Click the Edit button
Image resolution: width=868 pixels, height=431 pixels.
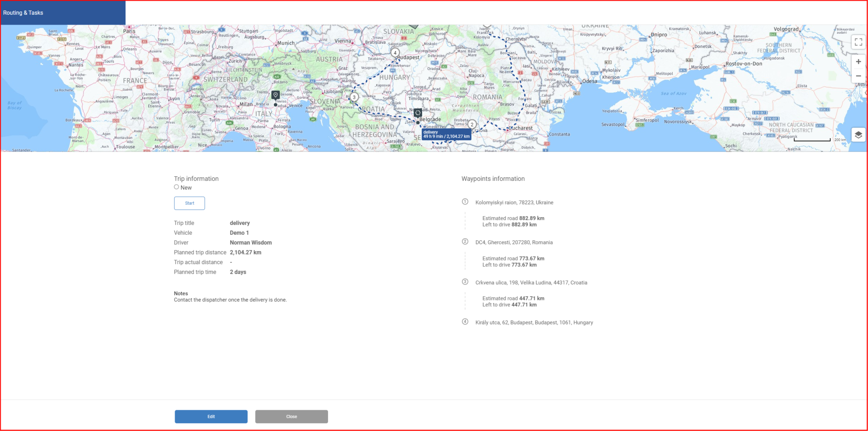tap(211, 417)
